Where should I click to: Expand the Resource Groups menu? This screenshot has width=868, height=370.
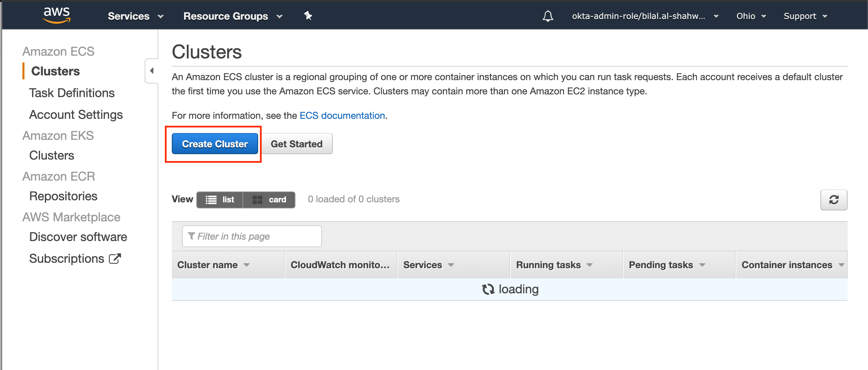(233, 16)
